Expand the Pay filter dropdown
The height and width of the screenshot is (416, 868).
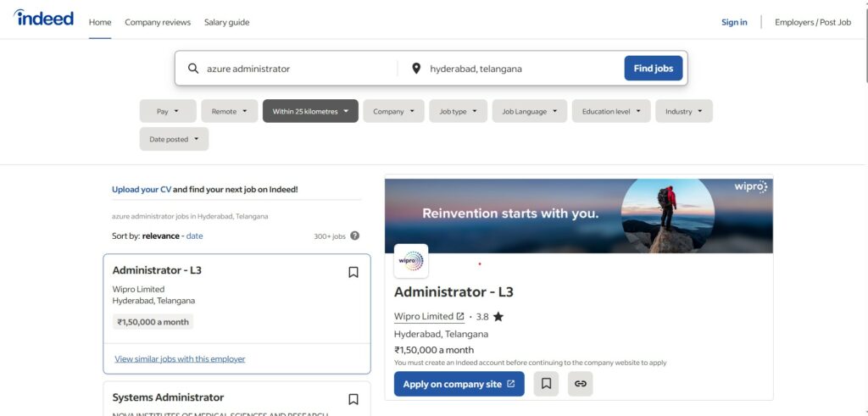[168, 111]
